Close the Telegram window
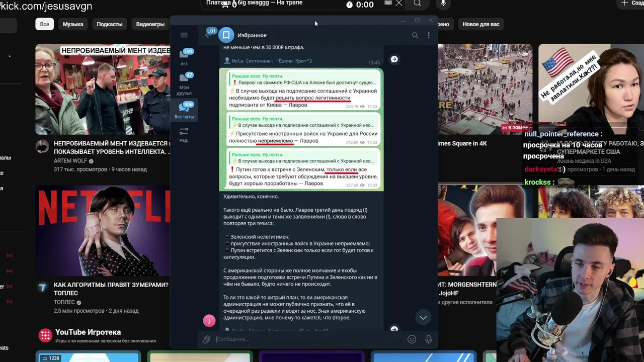 (x=431, y=21)
